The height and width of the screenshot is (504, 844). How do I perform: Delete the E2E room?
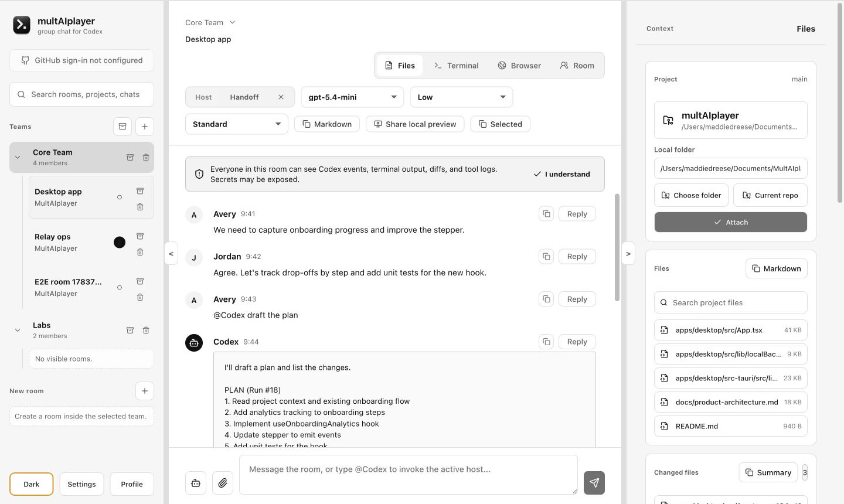tap(140, 297)
